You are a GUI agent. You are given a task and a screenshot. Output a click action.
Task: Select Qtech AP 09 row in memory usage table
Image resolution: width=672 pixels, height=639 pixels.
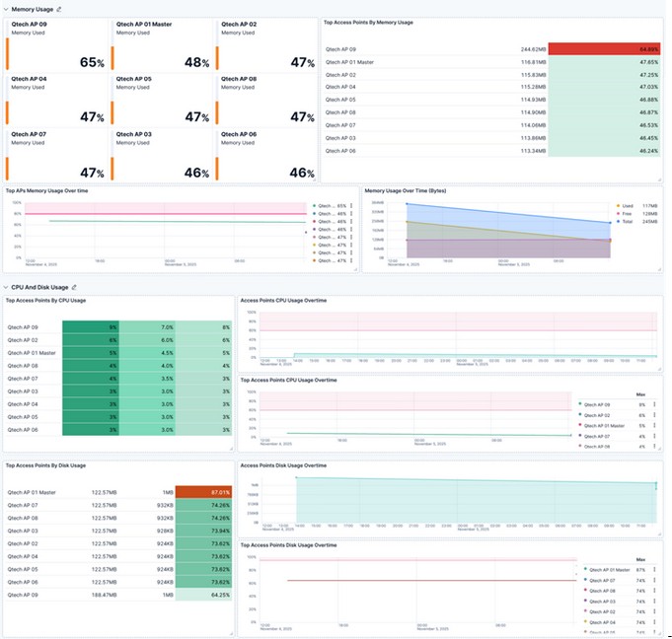coord(492,49)
